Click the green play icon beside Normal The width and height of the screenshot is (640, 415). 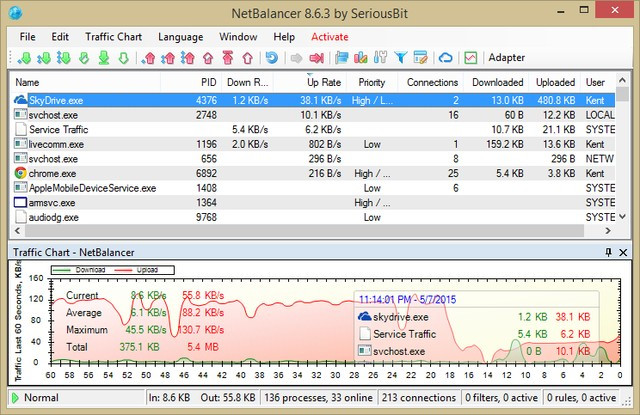16,397
